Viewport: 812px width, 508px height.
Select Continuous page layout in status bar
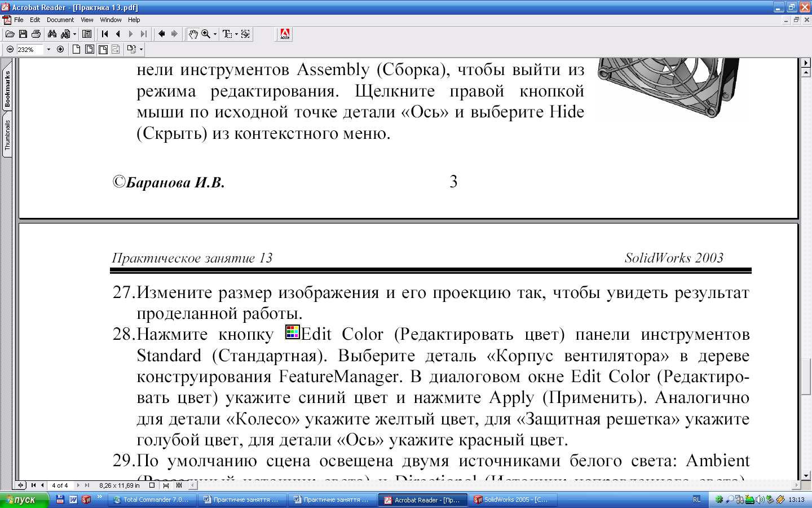click(166, 485)
